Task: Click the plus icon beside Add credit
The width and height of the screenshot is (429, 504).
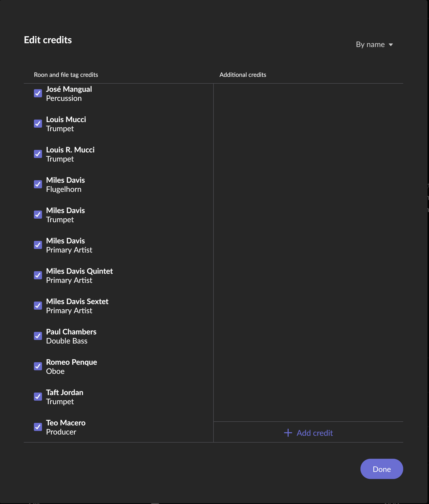Action: (x=288, y=433)
